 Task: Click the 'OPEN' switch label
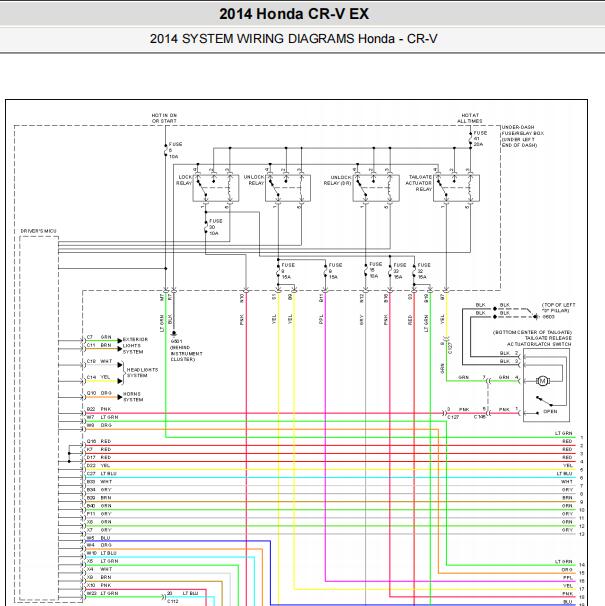550,412
